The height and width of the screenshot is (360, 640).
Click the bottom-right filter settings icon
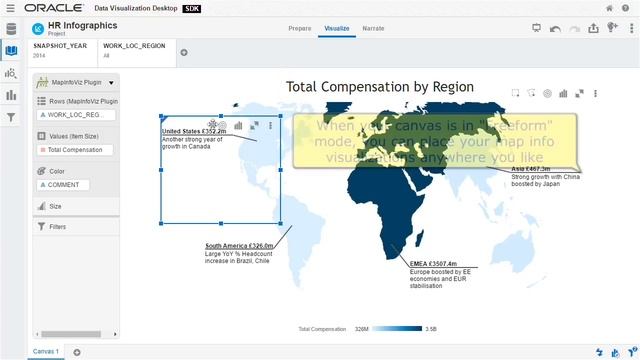click(632, 352)
